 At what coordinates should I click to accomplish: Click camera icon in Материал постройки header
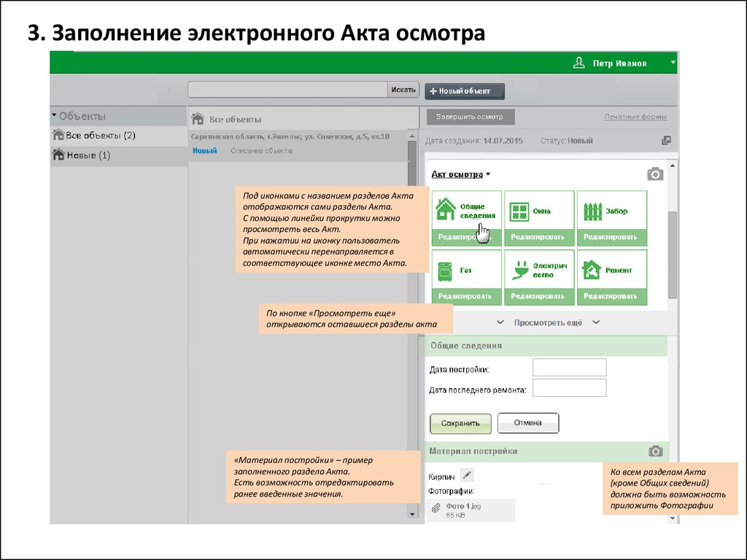[x=655, y=451]
